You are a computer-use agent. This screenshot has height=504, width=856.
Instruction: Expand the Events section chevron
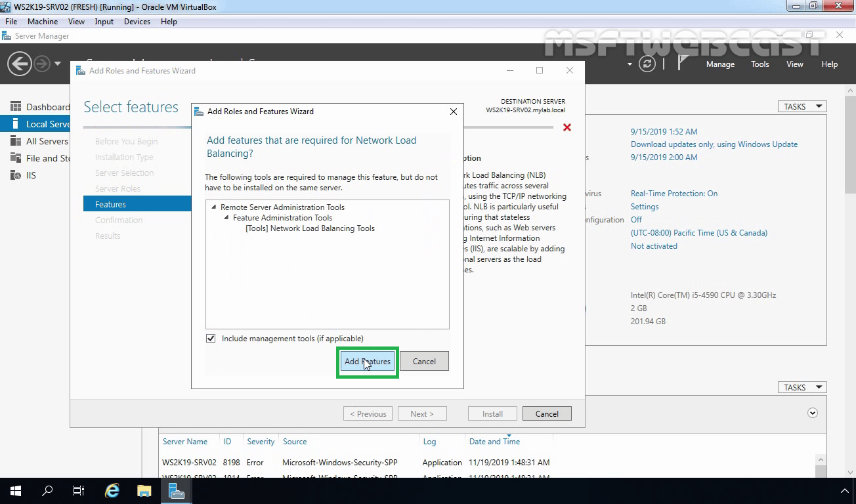pyautogui.click(x=813, y=413)
